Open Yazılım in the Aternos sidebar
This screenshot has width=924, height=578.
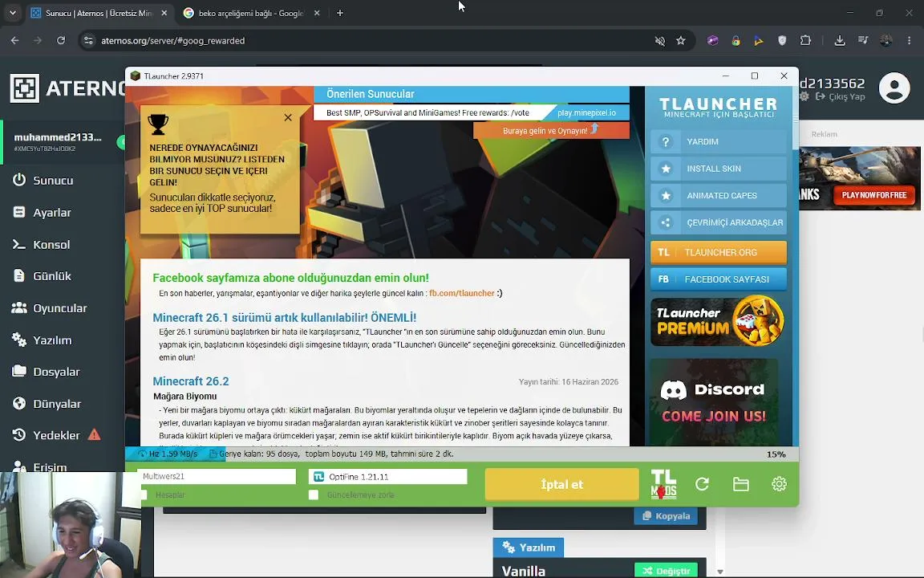52,340
